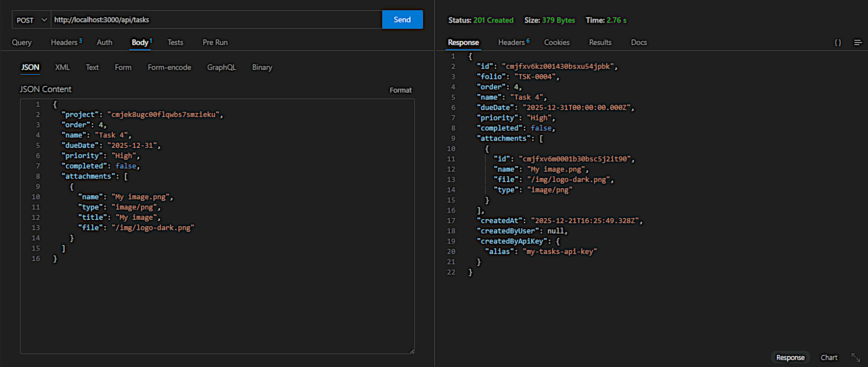Choose the XML body type
The width and height of the screenshot is (868, 367).
(x=62, y=67)
